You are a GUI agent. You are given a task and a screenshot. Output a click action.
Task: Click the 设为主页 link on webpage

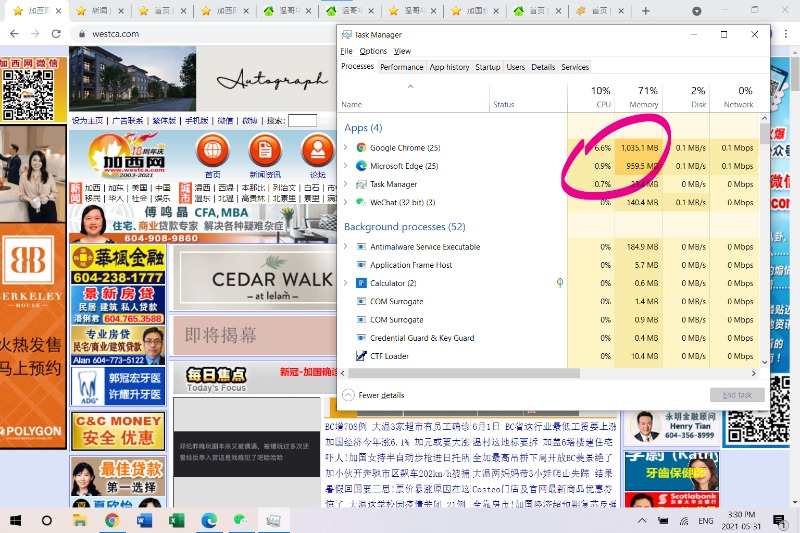87,121
